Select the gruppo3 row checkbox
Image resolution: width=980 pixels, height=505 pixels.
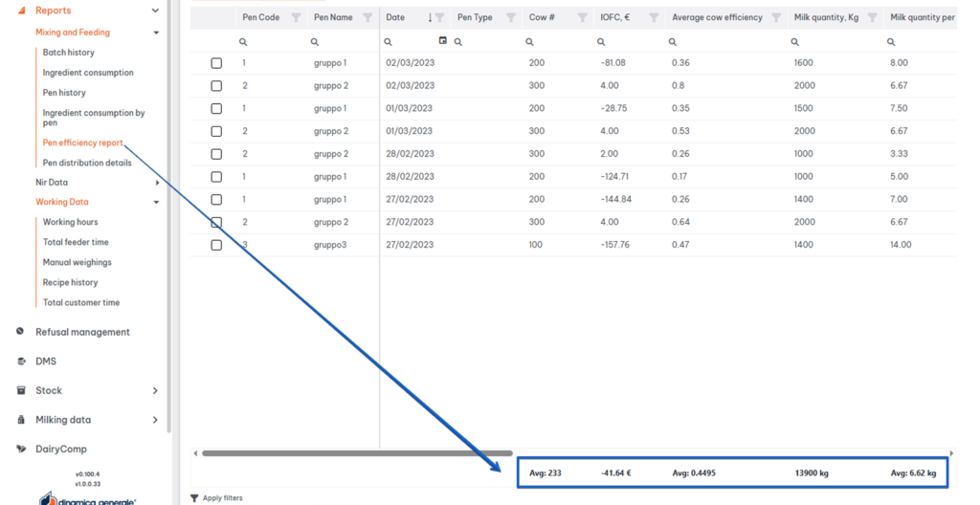click(x=216, y=245)
